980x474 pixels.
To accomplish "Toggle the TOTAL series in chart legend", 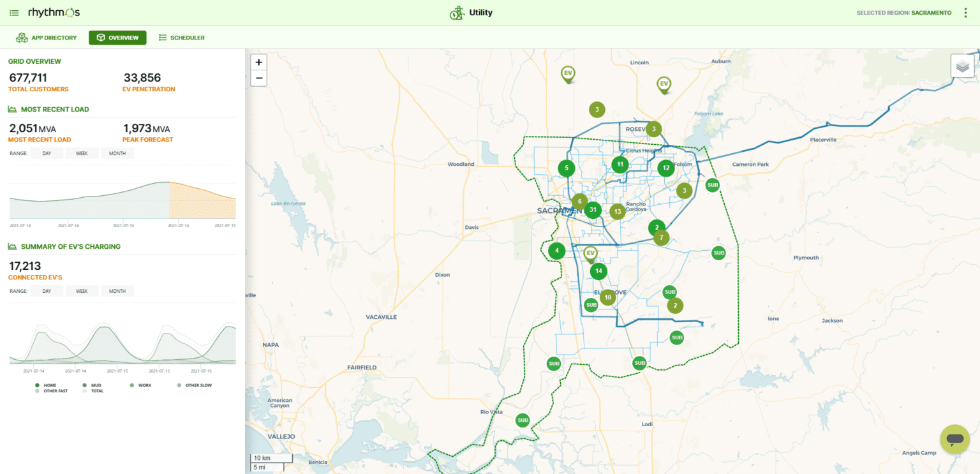I will click(93, 391).
